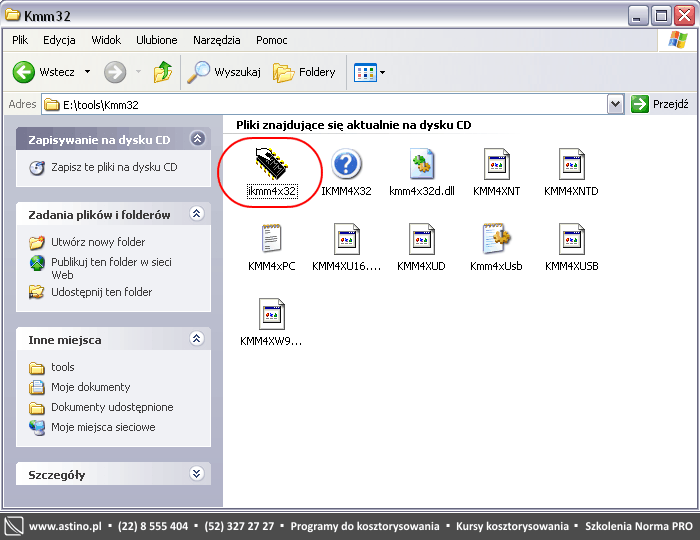Select the KMM4XUD file icon
The height and width of the screenshot is (540, 700).
[421, 239]
